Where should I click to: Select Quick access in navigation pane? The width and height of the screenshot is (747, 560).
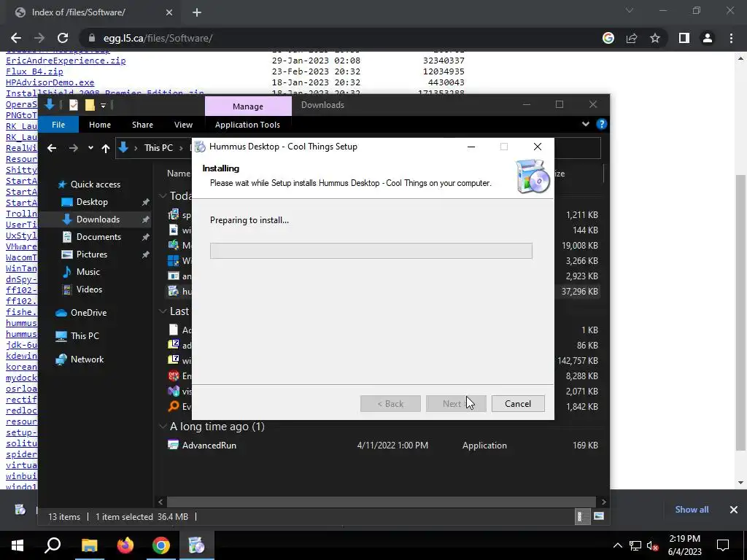coord(96,184)
